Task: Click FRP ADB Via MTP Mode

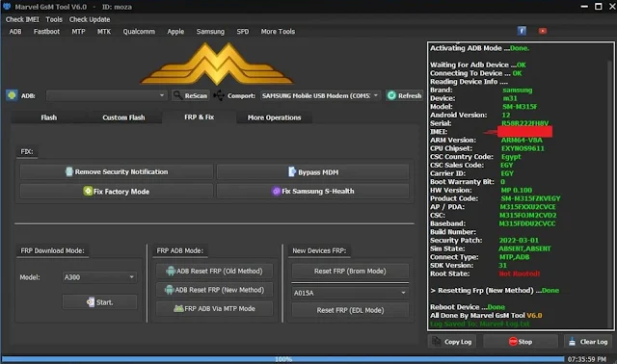Action: (x=214, y=308)
